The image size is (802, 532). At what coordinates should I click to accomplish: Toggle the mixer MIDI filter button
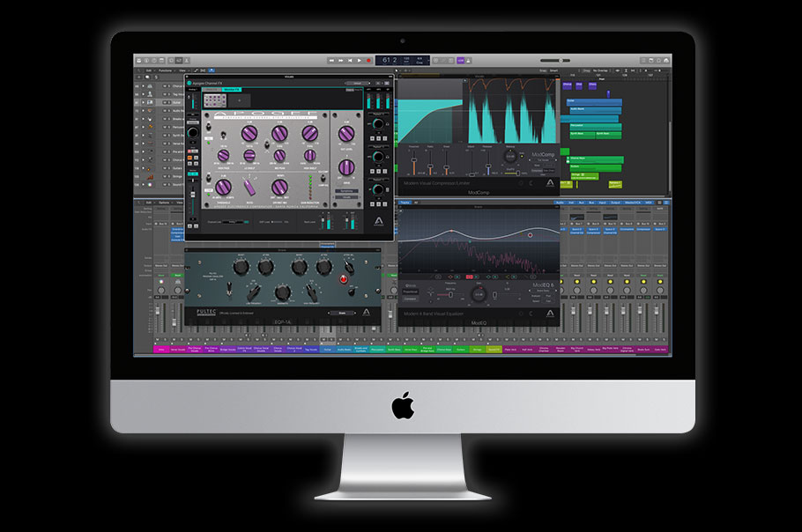tap(648, 203)
